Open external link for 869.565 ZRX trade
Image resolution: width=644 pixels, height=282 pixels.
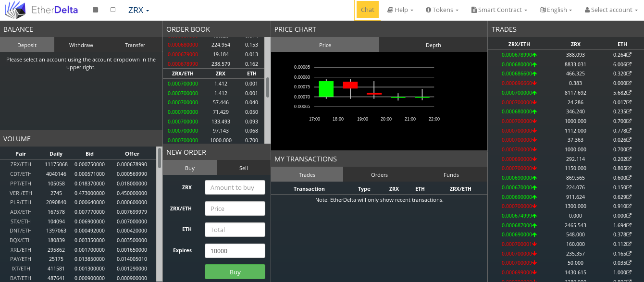tap(629, 178)
